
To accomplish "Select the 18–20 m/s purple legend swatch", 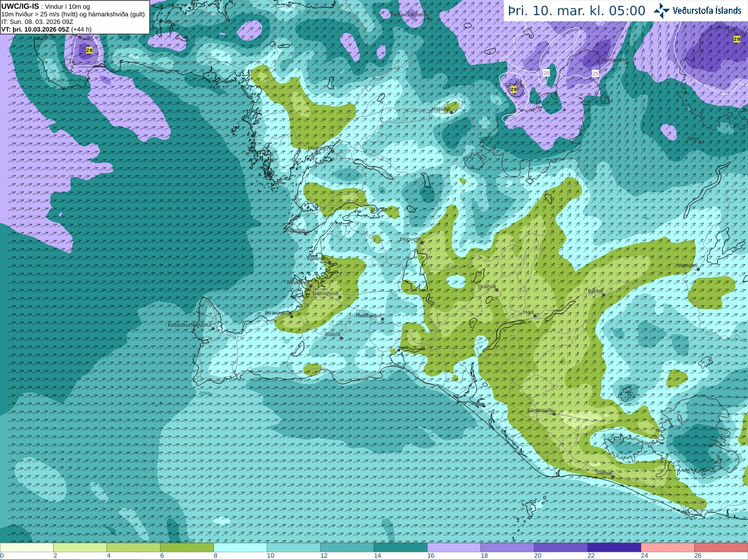I will click(x=508, y=548).
